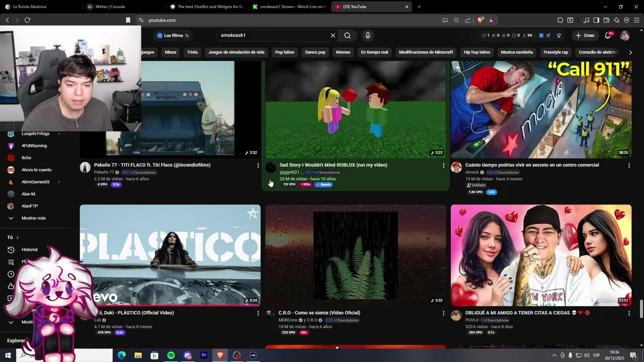Start voice search with the microphone icon
The width and height of the screenshot is (644, 362).
click(x=368, y=35)
